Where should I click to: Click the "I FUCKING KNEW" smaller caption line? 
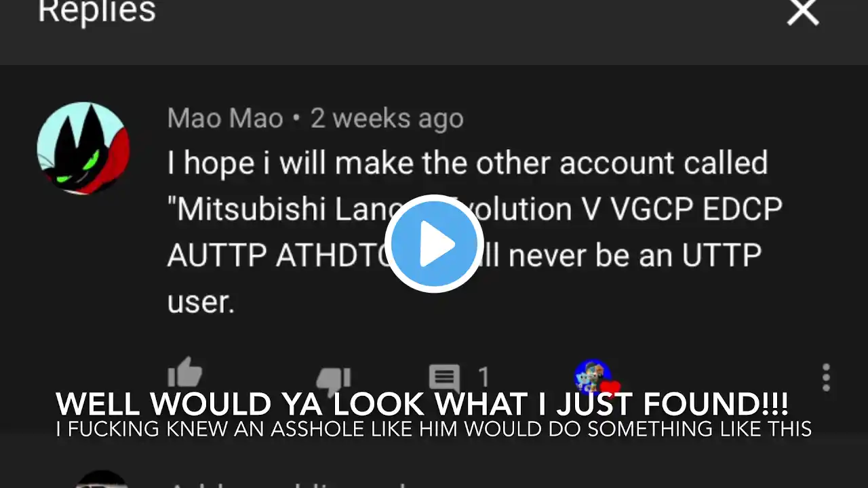434,429
